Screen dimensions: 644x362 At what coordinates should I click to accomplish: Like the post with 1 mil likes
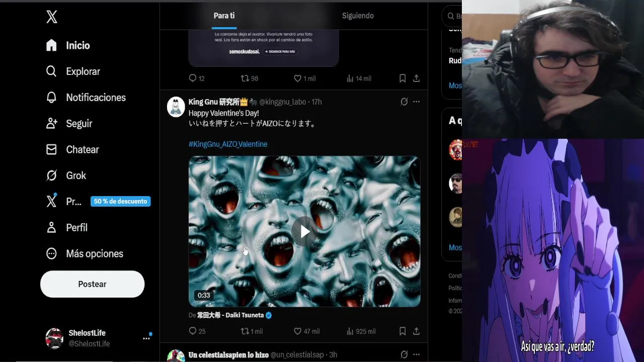(x=304, y=78)
